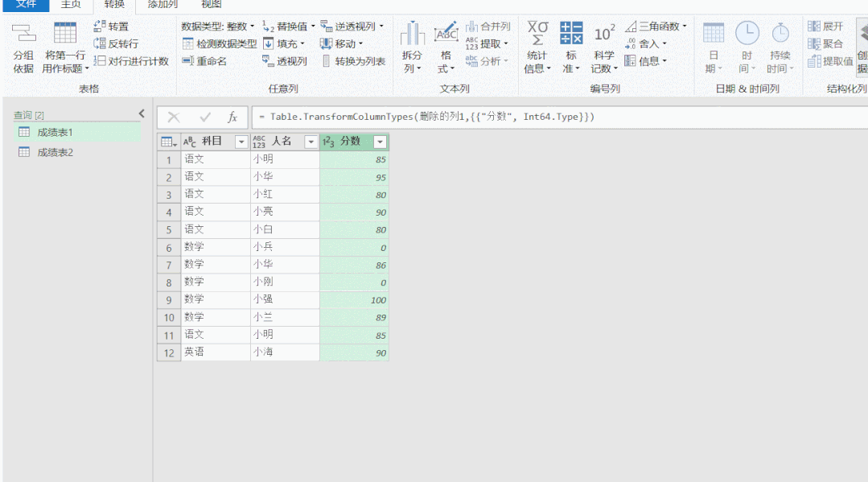Image resolution: width=868 pixels, height=482 pixels.
Task: Open table corner menu icon
Action: 169,142
